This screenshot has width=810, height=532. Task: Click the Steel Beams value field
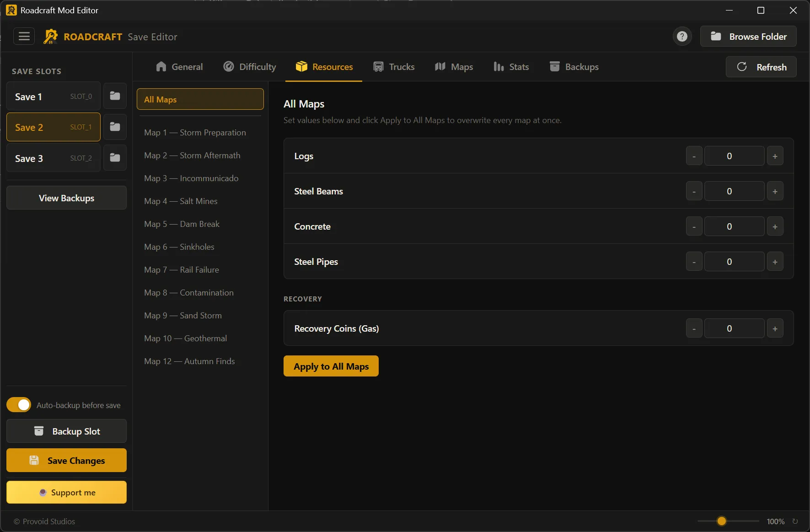[x=734, y=191]
